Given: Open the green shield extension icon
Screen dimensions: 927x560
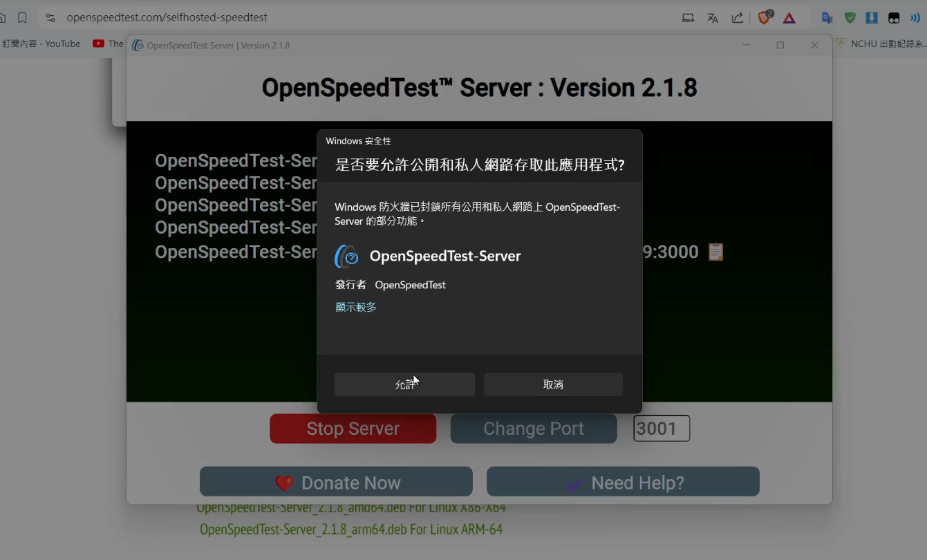Looking at the screenshot, I should (850, 18).
